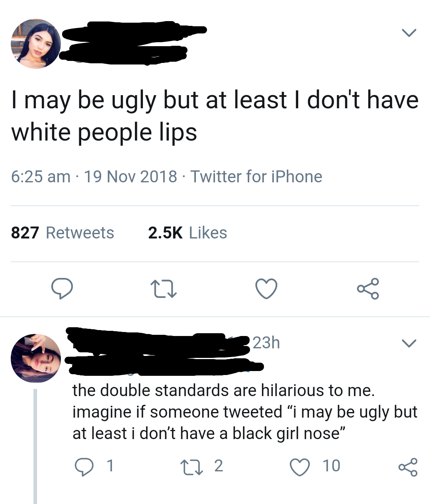The image size is (430, 504).
Task: Like the main tweet with heart icon
Action: pyautogui.click(x=266, y=289)
